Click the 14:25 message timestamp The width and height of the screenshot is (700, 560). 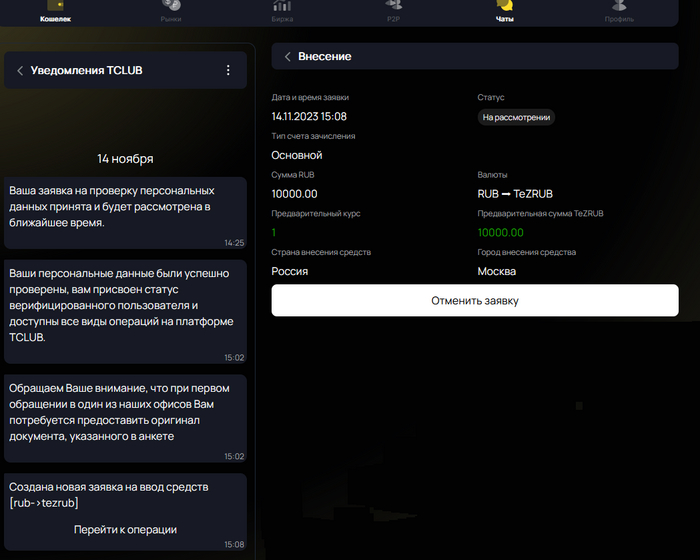pos(234,243)
